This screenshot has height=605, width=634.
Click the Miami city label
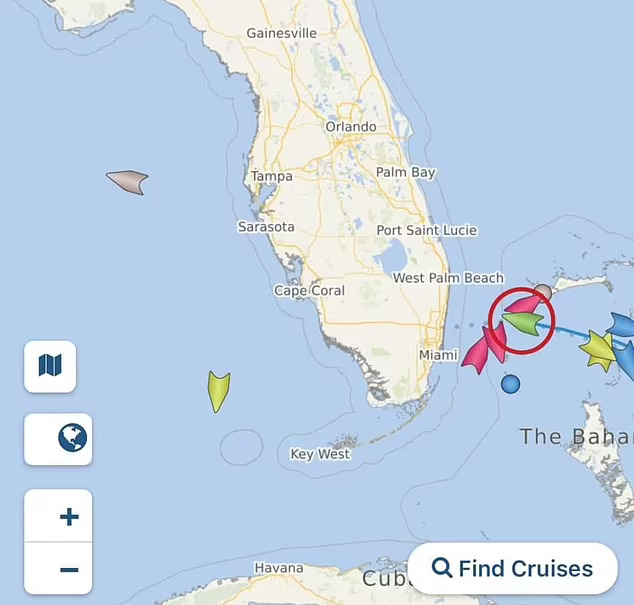point(438,355)
